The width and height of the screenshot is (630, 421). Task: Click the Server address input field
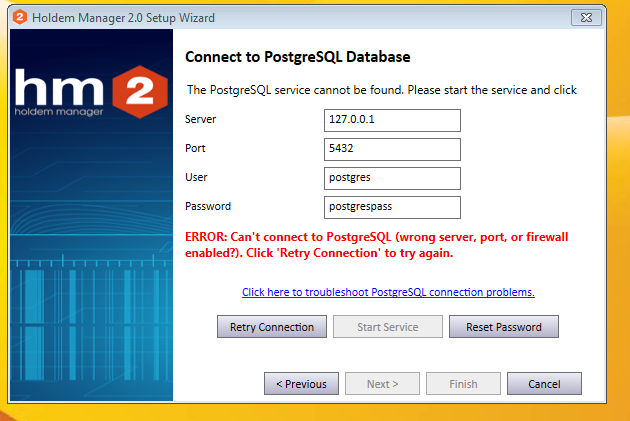point(393,120)
